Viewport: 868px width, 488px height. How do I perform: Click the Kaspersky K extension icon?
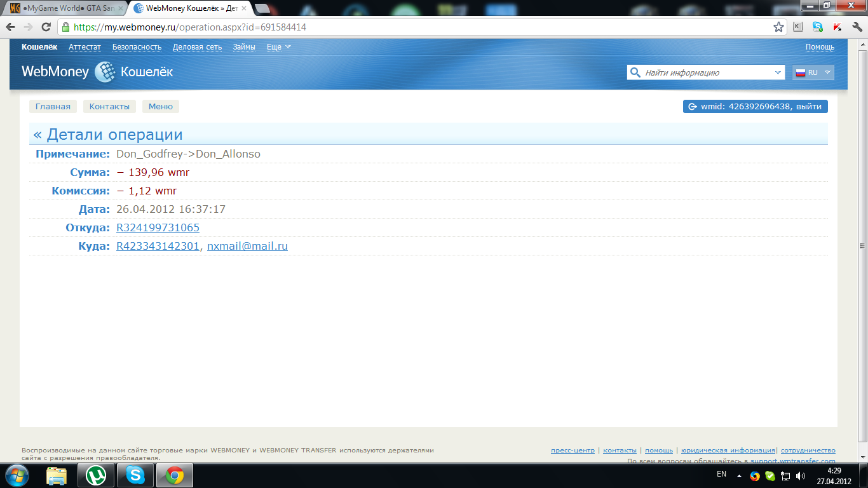coord(797,27)
